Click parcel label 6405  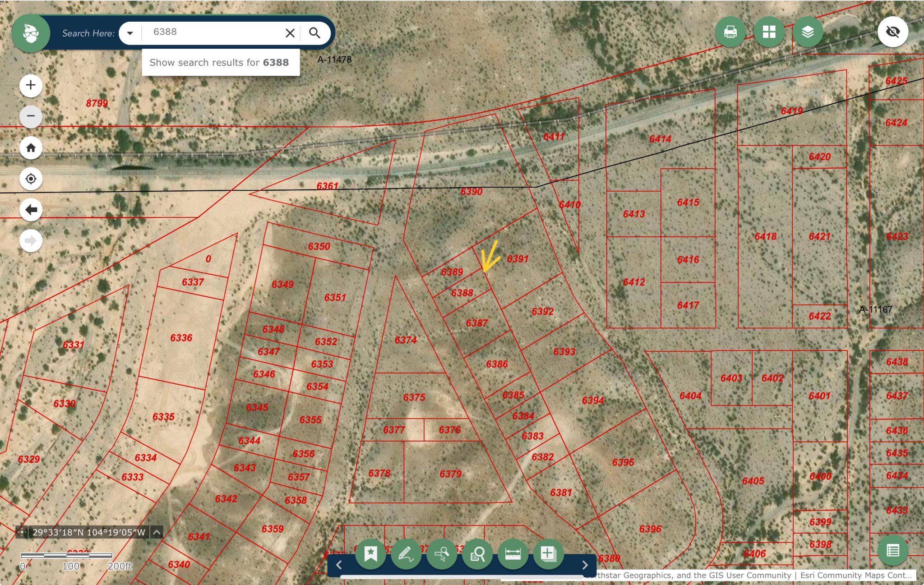click(753, 481)
